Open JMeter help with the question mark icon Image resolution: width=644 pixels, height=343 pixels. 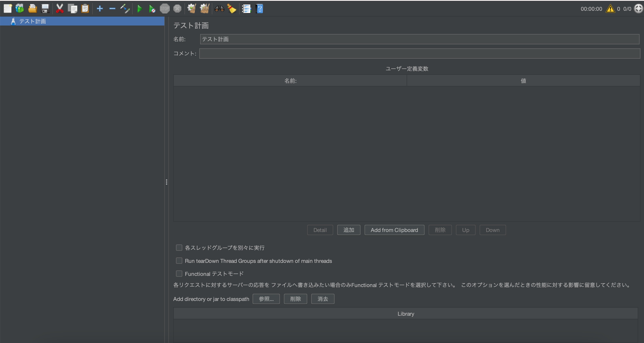point(260,8)
